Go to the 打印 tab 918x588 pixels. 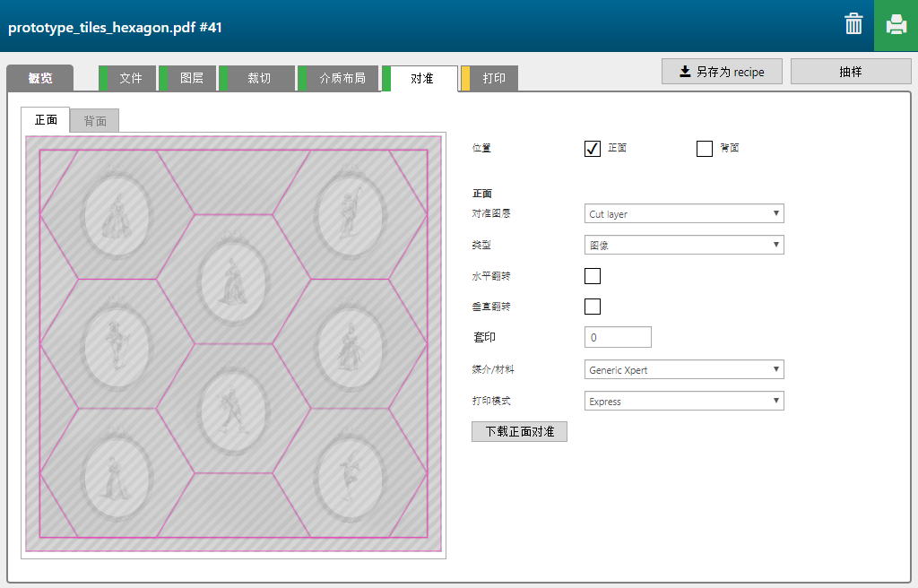click(489, 78)
